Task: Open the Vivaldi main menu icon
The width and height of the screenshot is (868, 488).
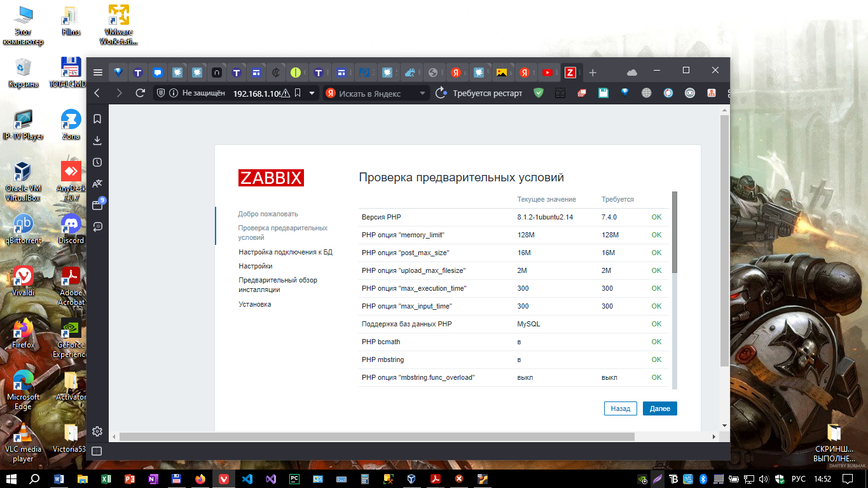Action: click(97, 72)
